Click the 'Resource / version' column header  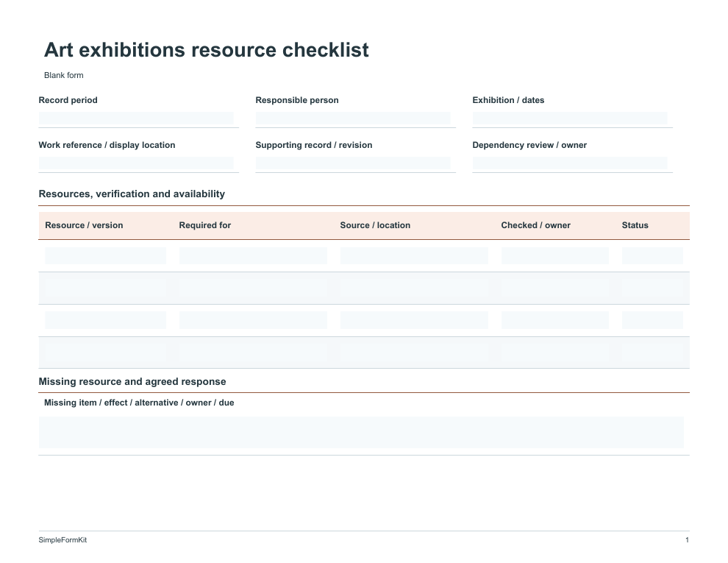click(x=84, y=225)
